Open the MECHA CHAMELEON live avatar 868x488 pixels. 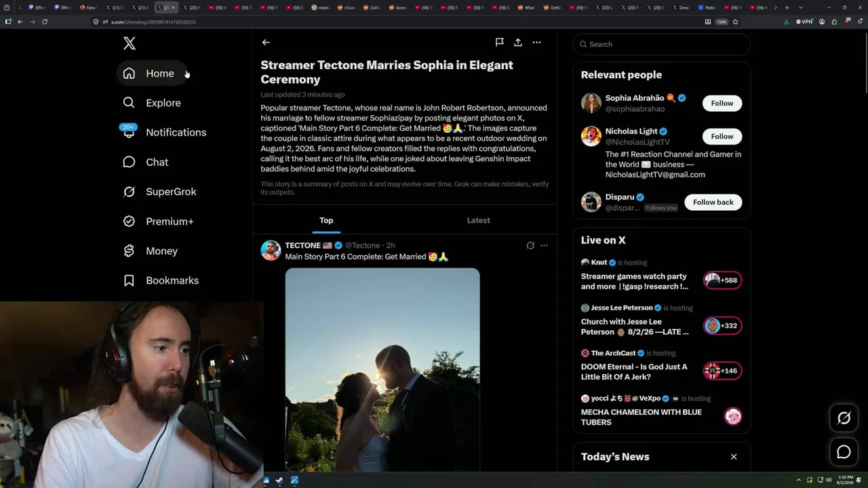click(x=733, y=417)
